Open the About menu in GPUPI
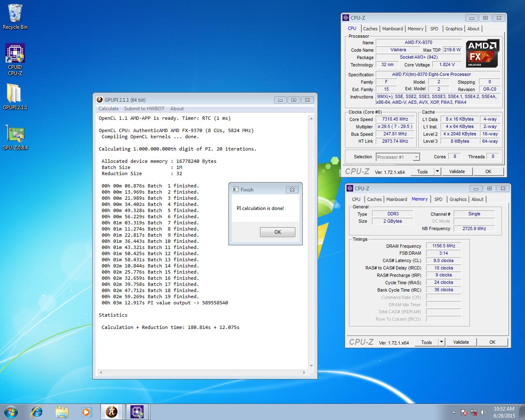The height and width of the screenshot is (420, 525). pyautogui.click(x=177, y=109)
